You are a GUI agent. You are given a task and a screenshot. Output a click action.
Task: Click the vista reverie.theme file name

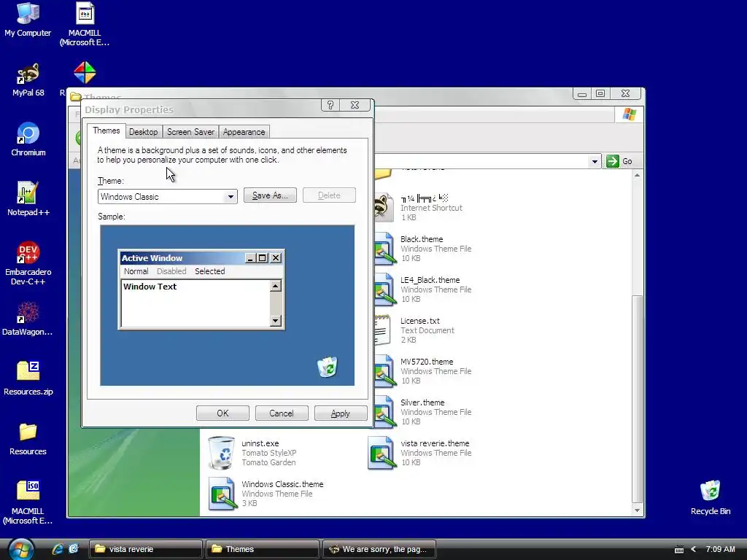coord(435,443)
